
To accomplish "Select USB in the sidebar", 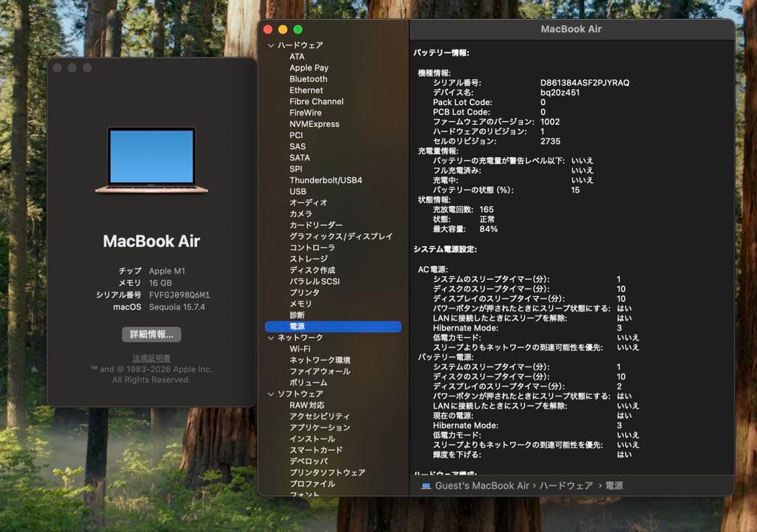I will [x=297, y=191].
